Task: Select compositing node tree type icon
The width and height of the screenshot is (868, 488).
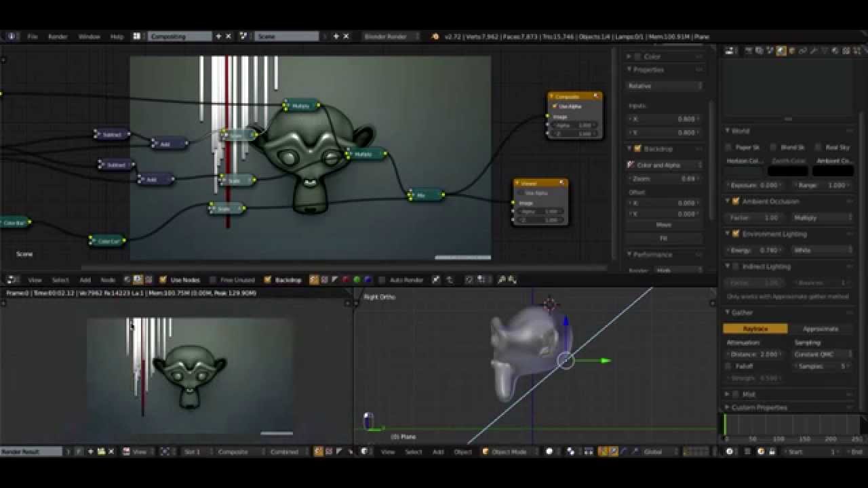Action: coord(138,279)
